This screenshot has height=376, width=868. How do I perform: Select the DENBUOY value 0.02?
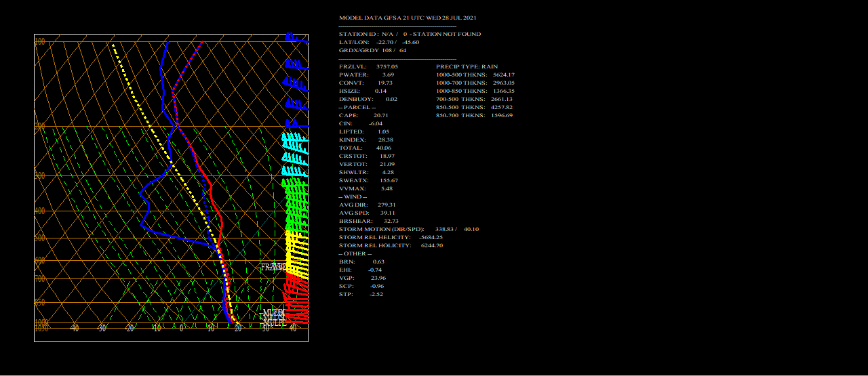[x=391, y=99]
